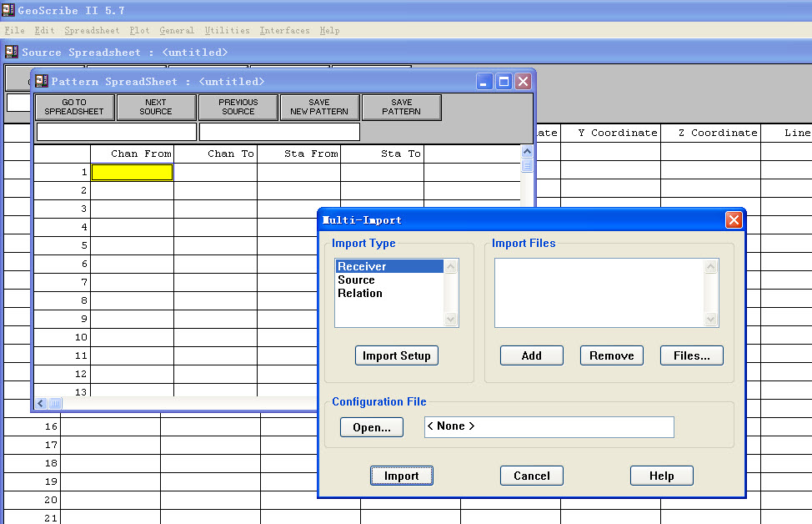Maximize the Pattern SpreadSheet window
Viewport: 812px width, 524px height.
click(x=504, y=82)
